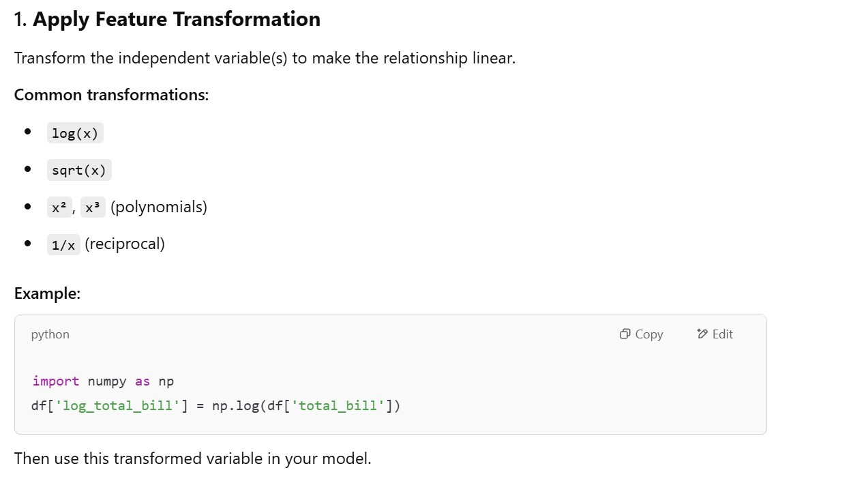The image size is (868, 494).
Task: Click the import keyword in the code
Action: coord(56,381)
